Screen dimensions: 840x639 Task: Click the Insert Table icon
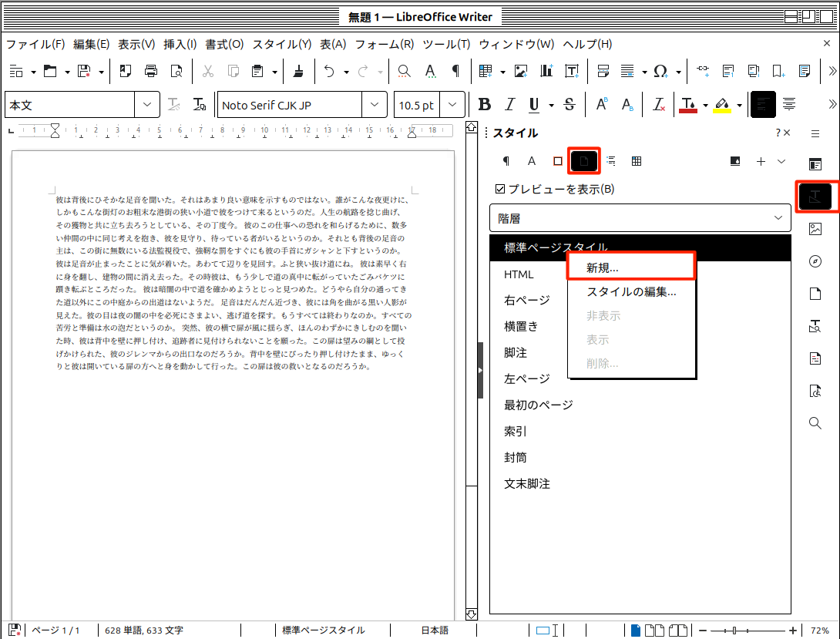[x=486, y=71]
